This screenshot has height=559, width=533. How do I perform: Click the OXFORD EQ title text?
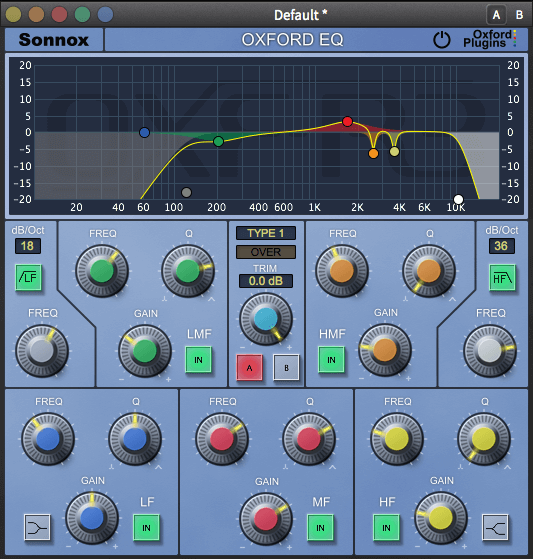(x=292, y=40)
